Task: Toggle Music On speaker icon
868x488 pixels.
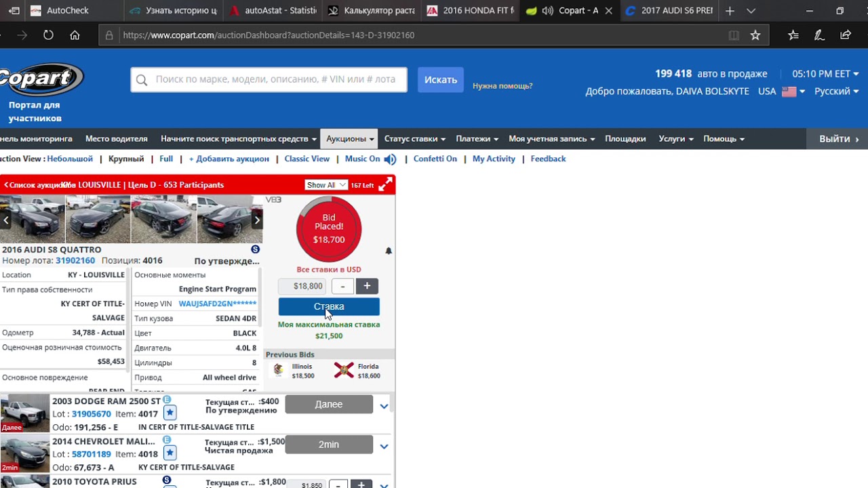Action: pyautogui.click(x=390, y=159)
